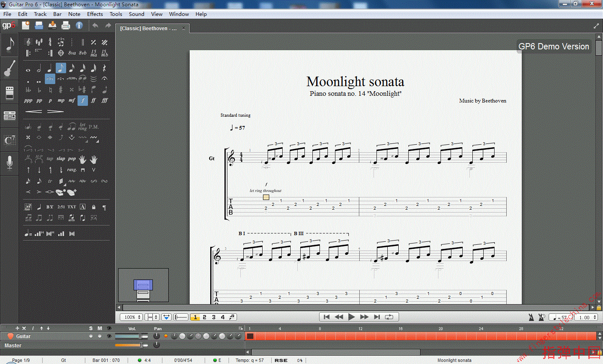Select the half note duration
Screen dimensions: 603x364
39,68
